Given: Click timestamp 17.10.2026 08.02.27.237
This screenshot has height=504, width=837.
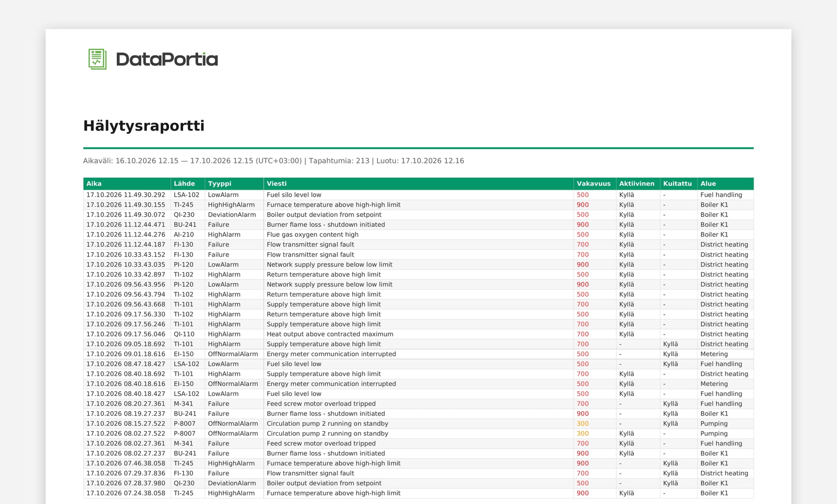Looking at the screenshot, I should pos(126,453).
